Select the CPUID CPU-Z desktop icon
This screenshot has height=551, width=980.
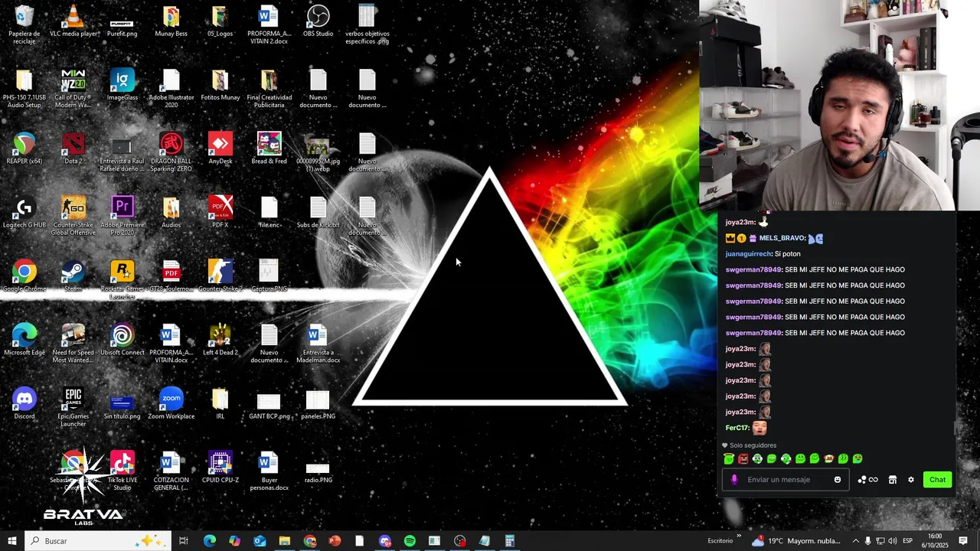tap(220, 468)
